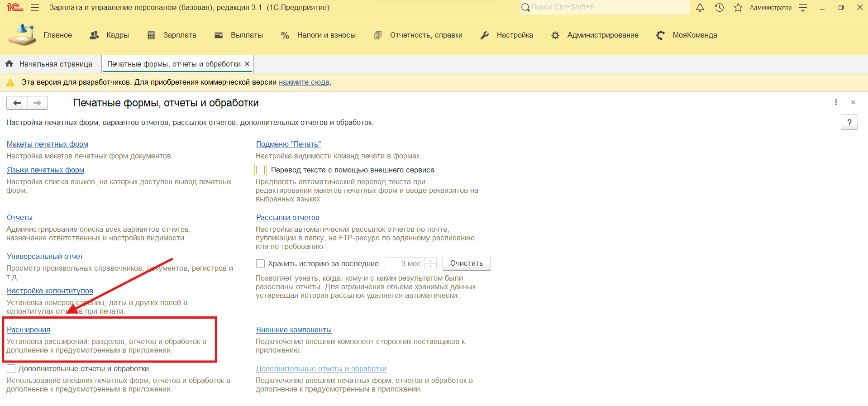
Task: Click the forward arrow navigation button
Action: point(38,103)
